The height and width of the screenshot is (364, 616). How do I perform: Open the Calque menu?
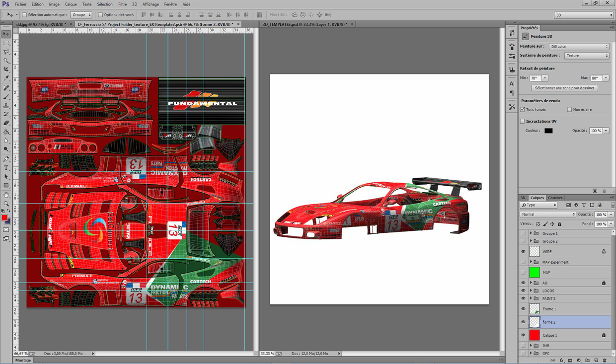click(71, 4)
